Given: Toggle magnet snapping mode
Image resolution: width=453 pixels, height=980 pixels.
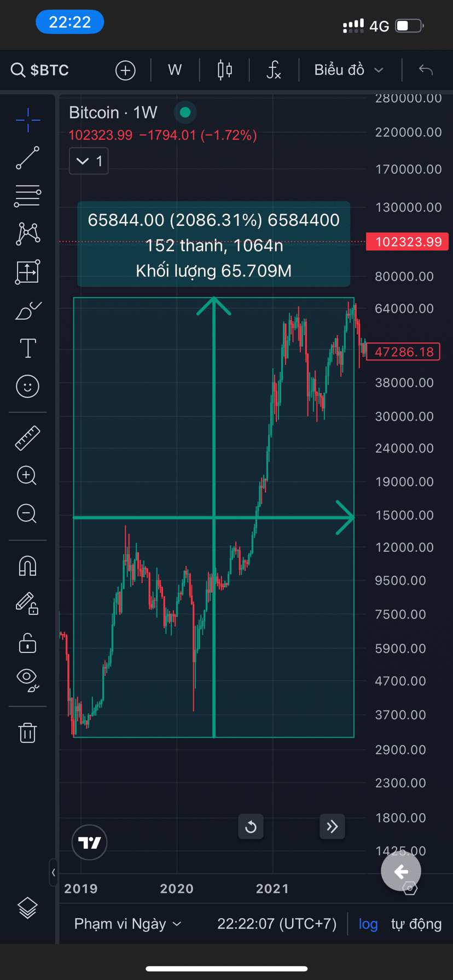Looking at the screenshot, I should coord(27,566).
